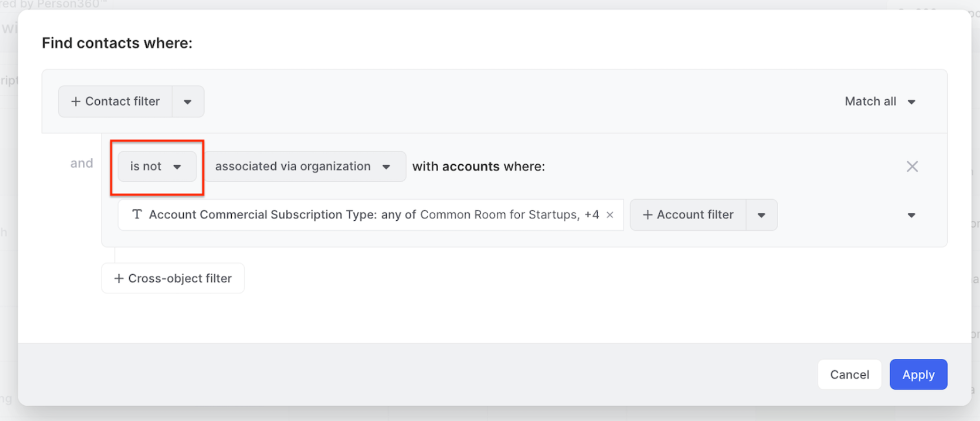Delete the cross-object filter row with X

(x=912, y=166)
